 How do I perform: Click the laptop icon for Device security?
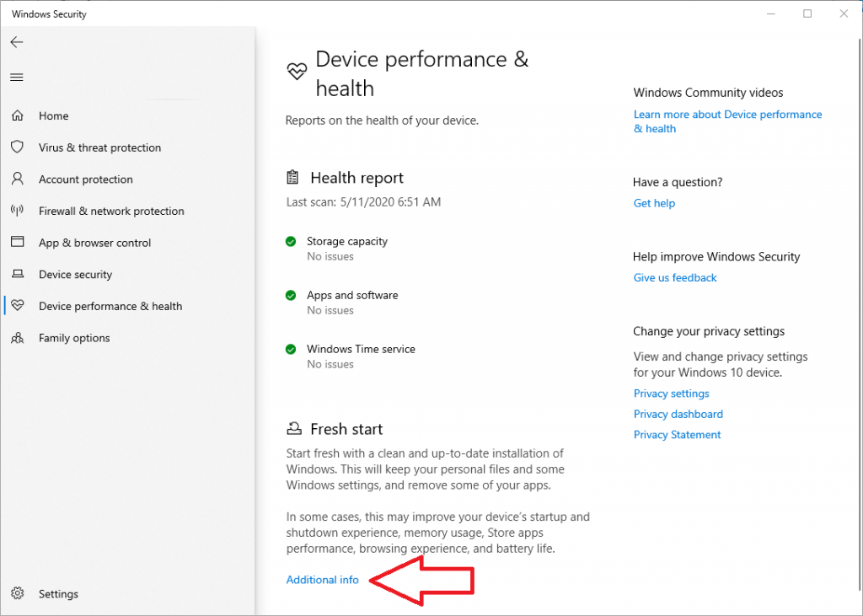pyautogui.click(x=18, y=274)
